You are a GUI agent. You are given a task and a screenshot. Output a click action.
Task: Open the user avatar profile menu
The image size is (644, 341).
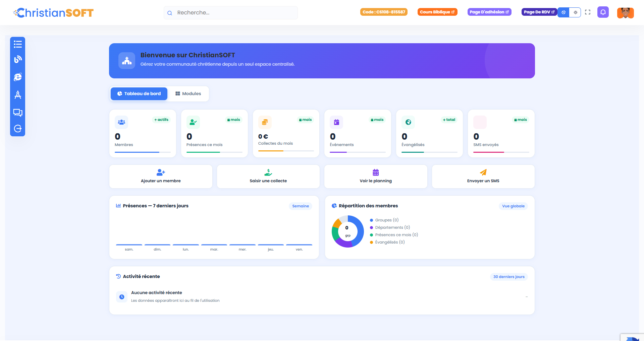[626, 12]
